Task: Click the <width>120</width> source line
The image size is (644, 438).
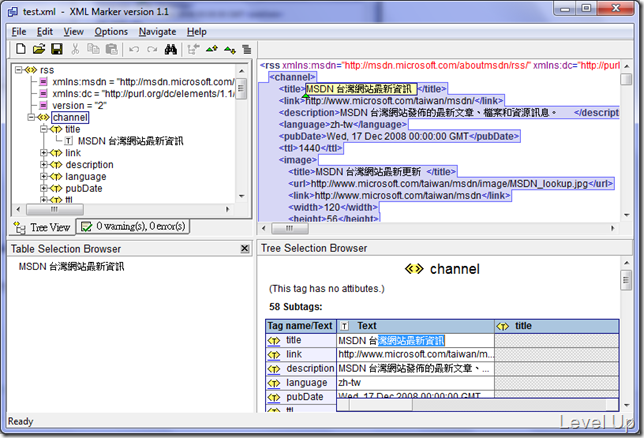Action: point(333,207)
